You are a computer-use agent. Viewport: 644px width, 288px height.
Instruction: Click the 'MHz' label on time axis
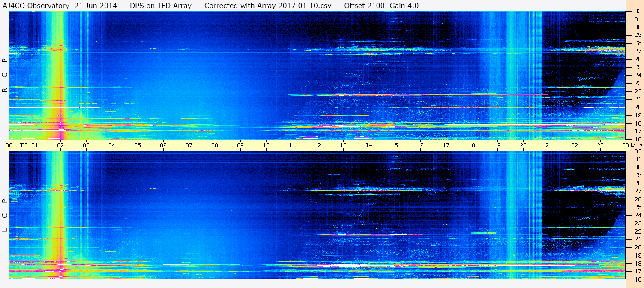[636, 145]
